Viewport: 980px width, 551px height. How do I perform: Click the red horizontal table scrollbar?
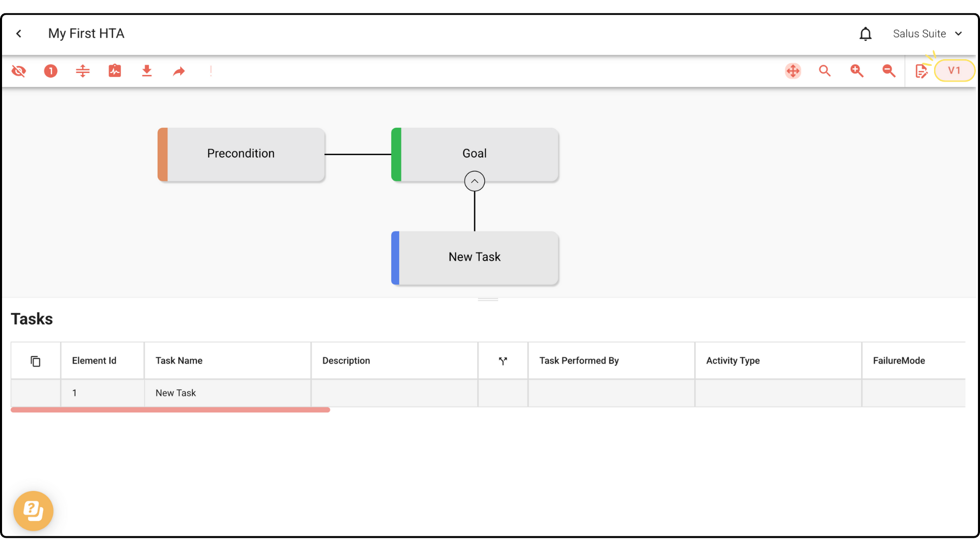pyautogui.click(x=170, y=410)
